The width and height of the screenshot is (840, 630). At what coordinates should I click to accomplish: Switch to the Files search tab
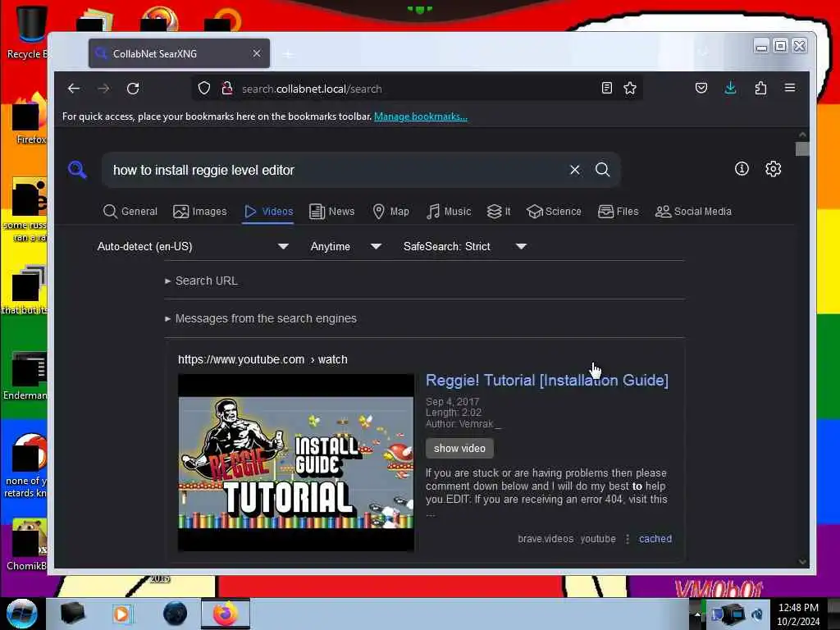[x=619, y=212]
